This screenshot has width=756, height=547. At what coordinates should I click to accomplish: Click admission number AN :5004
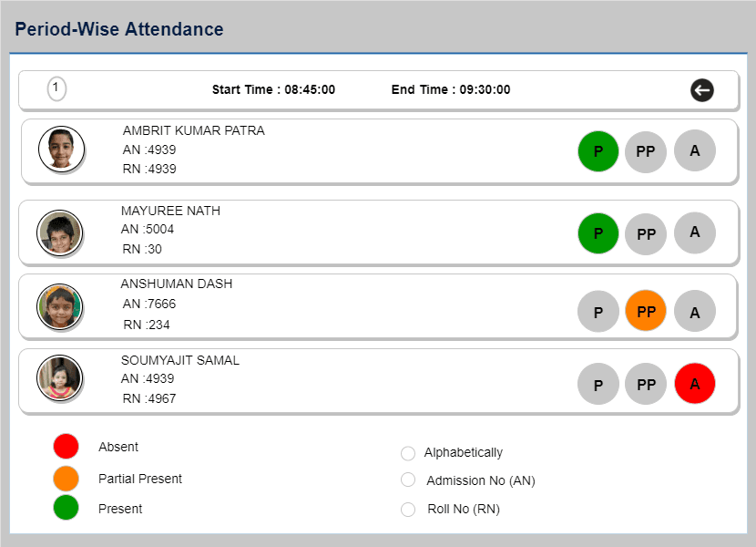pyautogui.click(x=148, y=230)
